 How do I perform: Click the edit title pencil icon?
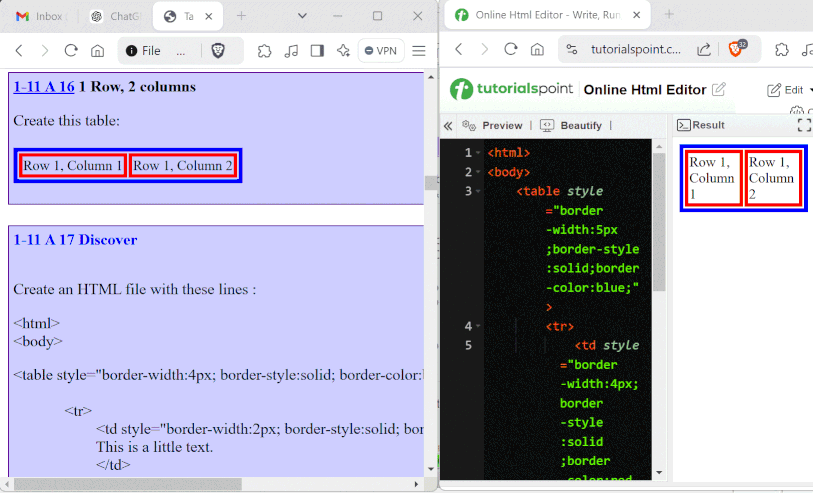718,89
